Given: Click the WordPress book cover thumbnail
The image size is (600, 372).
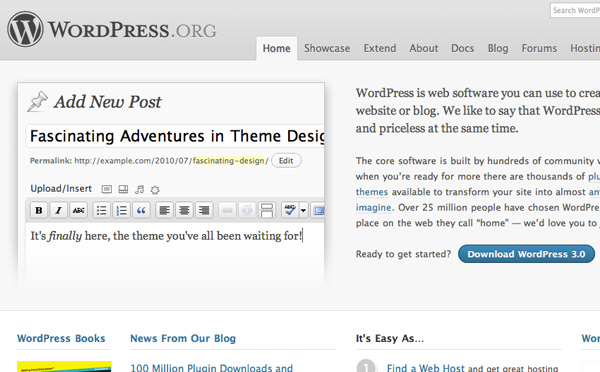Looking at the screenshot, I should [64, 366].
